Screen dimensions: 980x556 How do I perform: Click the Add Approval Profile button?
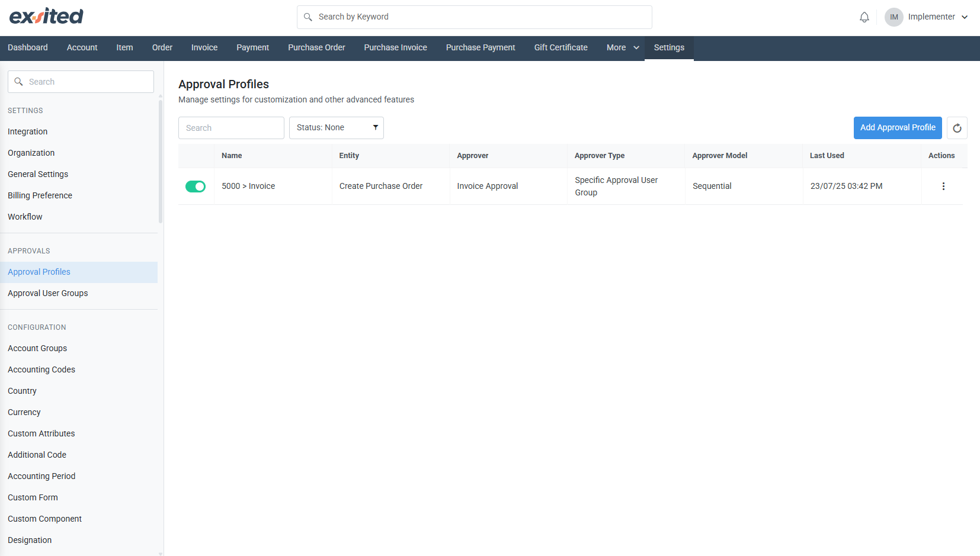(x=898, y=128)
